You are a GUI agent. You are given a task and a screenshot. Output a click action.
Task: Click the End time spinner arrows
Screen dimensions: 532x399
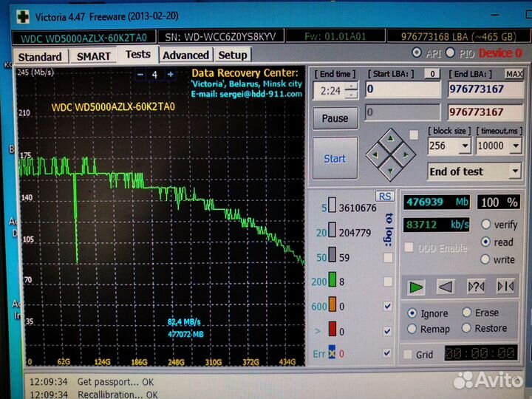(352, 91)
